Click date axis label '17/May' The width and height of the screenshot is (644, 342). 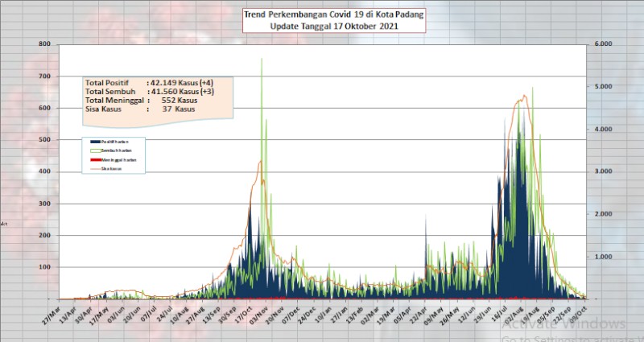click(99, 315)
